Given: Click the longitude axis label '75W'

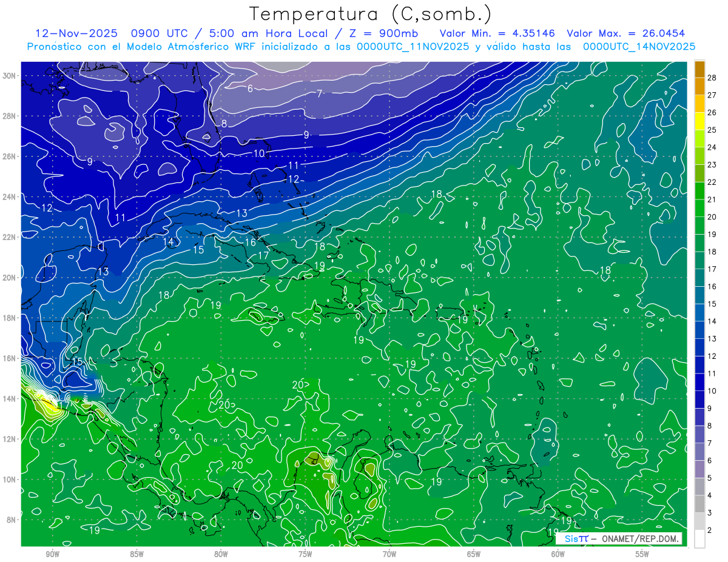Looking at the screenshot, I should click(305, 554).
